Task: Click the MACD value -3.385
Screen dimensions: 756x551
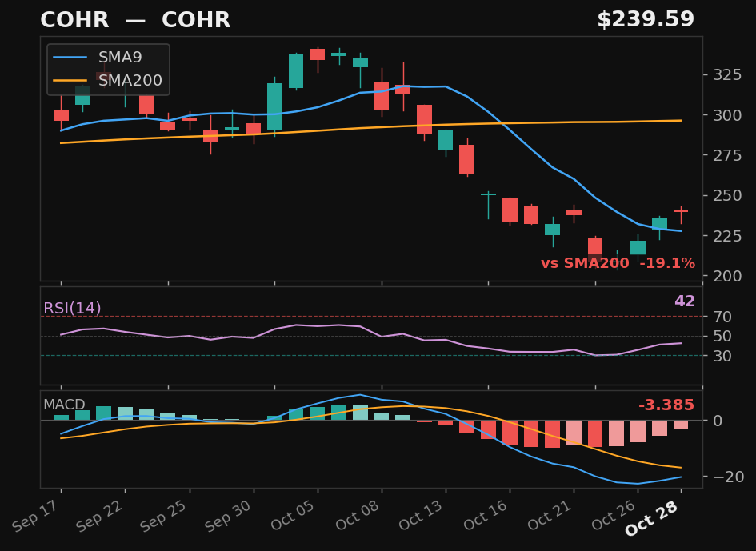Action: click(666, 405)
